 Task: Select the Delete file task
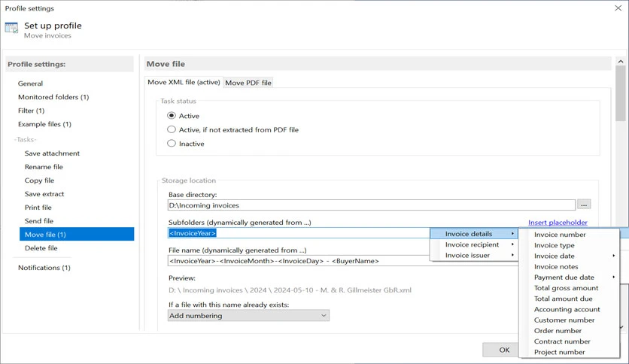point(41,248)
